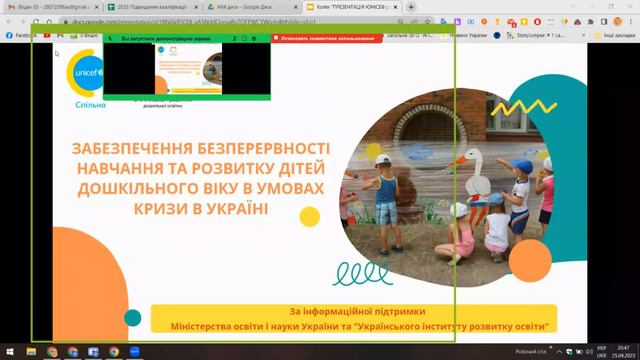
Task: Click 'За інформаційної підтримки' yellow banner text
Action: coord(357,311)
